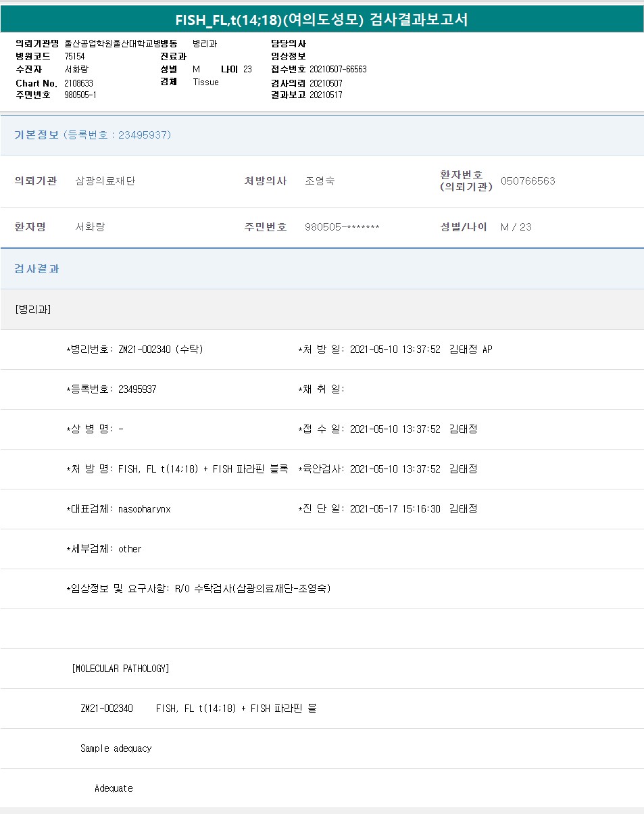Click the 의뢰기관 value 삼광의료재단
This screenshot has height=814, width=644.
(x=105, y=181)
